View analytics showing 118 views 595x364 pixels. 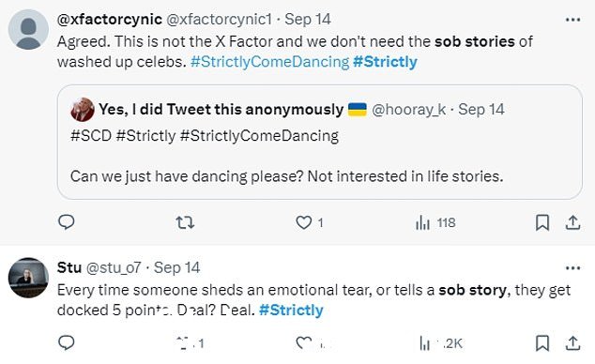click(x=435, y=222)
